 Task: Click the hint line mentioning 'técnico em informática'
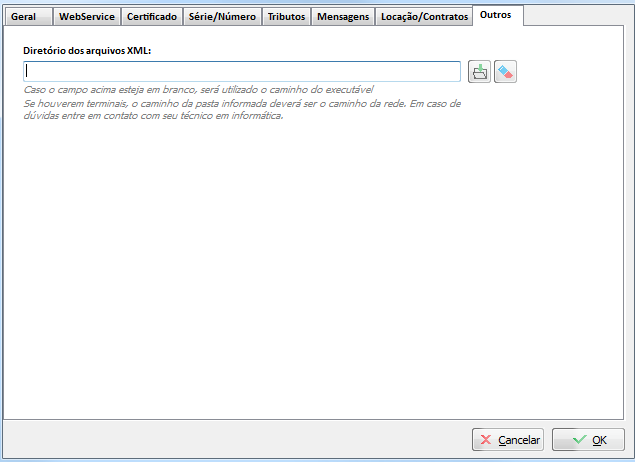(x=153, y=115)
